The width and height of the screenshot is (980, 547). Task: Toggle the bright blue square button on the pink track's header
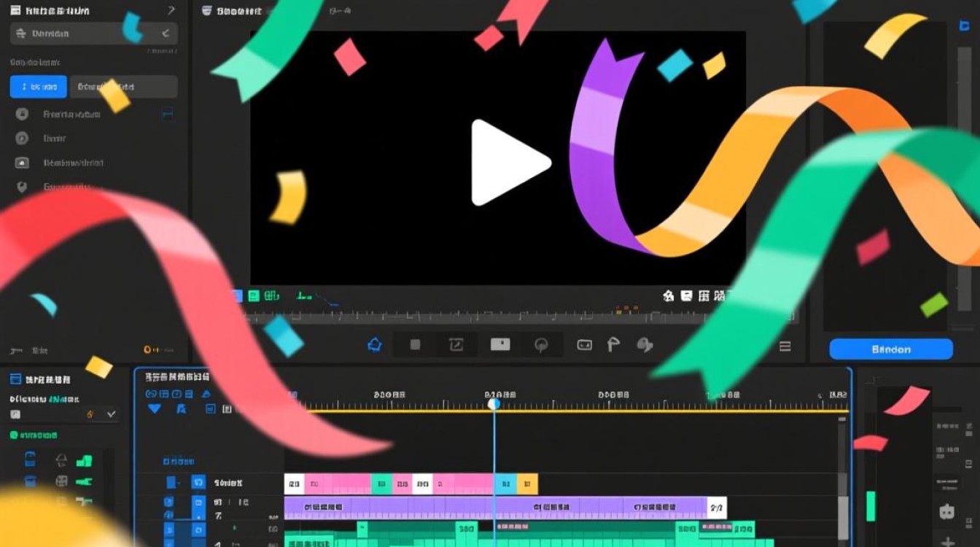pos(198,482)
